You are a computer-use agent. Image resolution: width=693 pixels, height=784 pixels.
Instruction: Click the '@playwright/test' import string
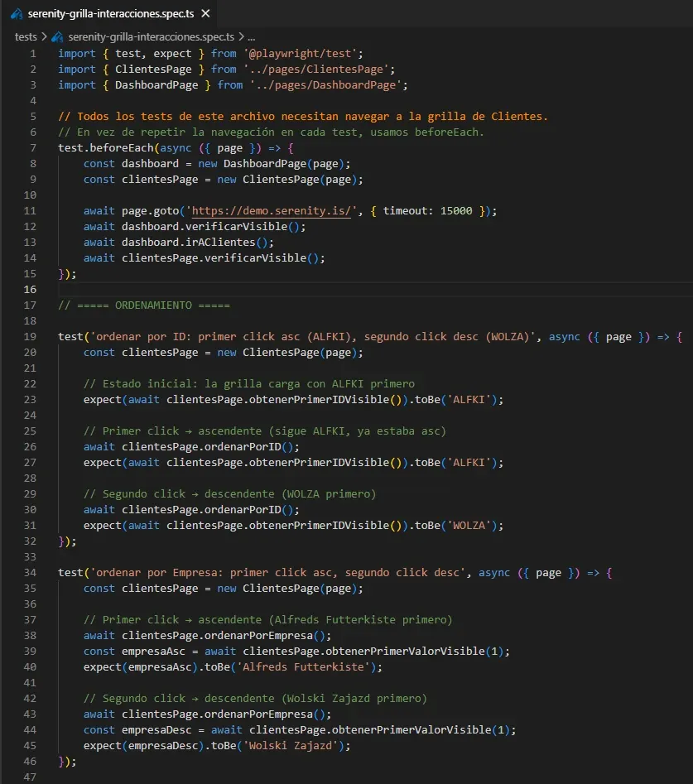pos(300,54)
